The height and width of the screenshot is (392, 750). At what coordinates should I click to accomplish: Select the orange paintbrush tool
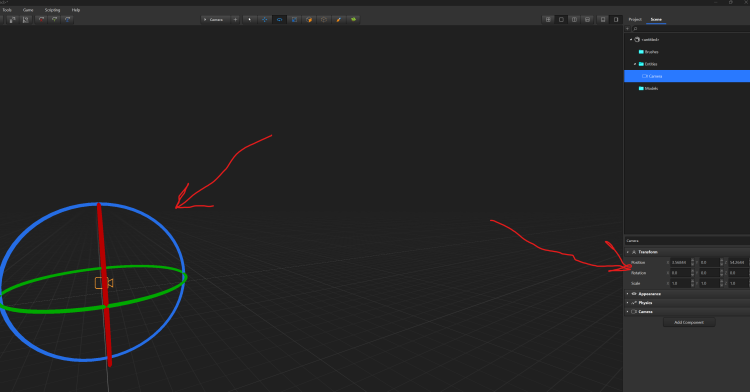click(339, 20)
